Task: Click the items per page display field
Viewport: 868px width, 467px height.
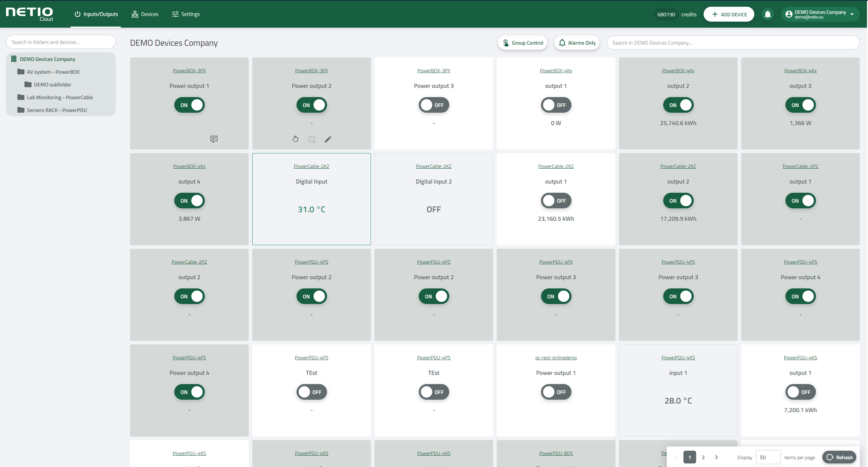Action: coord(768,457)
